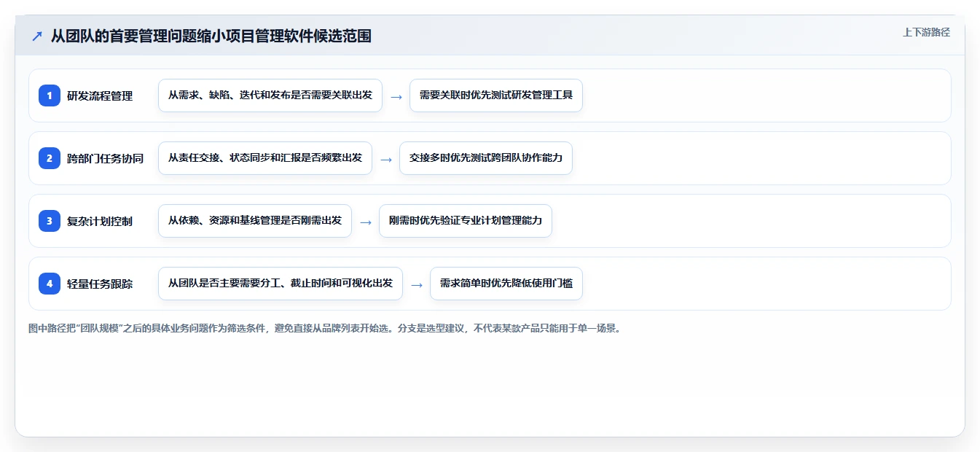Select the 跨部门任务协同 label
The height and width of the screenshot is (452, 980).
106,158
